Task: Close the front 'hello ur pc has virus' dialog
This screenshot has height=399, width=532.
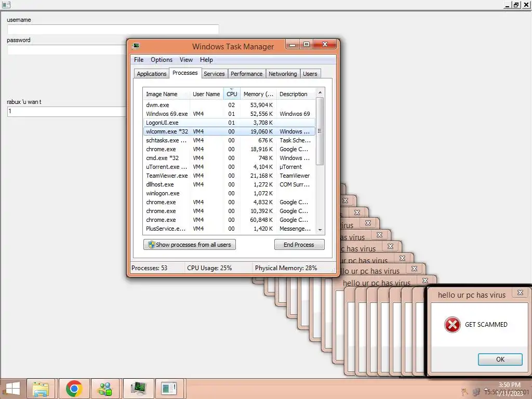Action: tap(520, 292)
